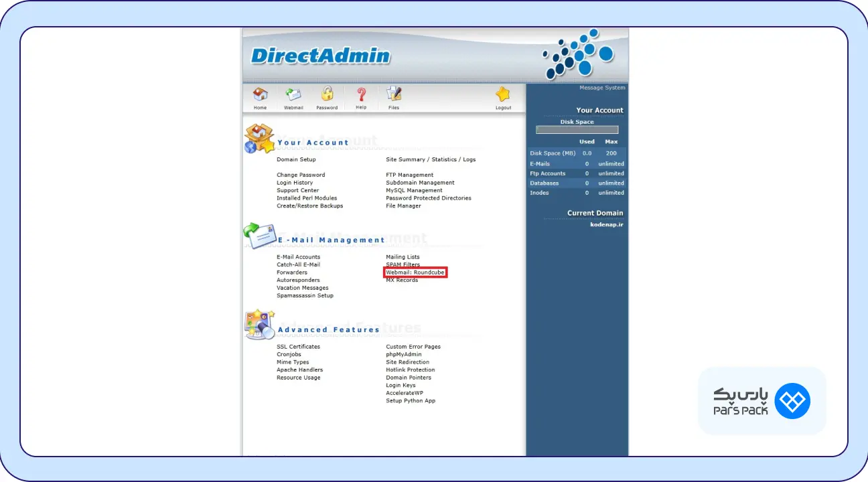Open the Message System link

(602, 88)
